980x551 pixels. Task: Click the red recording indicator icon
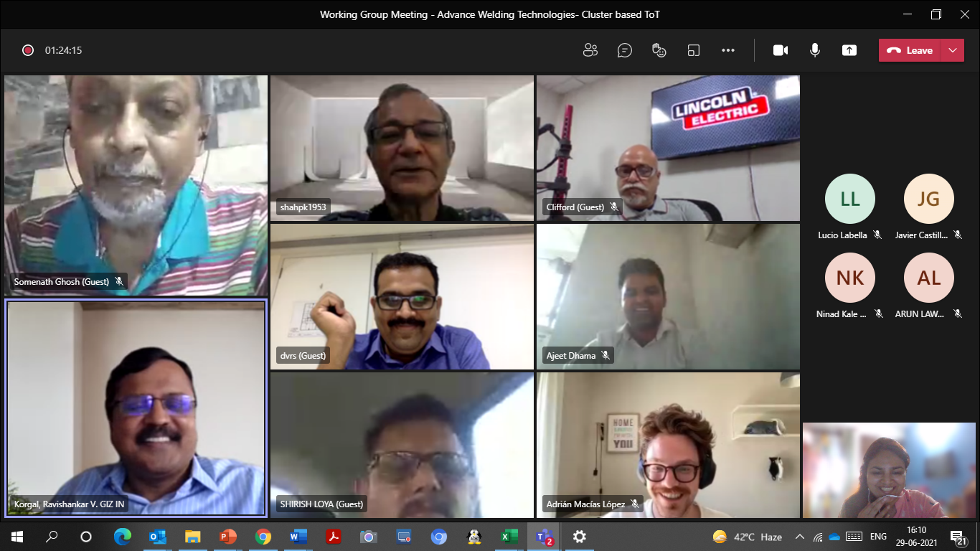pos(28,50)
